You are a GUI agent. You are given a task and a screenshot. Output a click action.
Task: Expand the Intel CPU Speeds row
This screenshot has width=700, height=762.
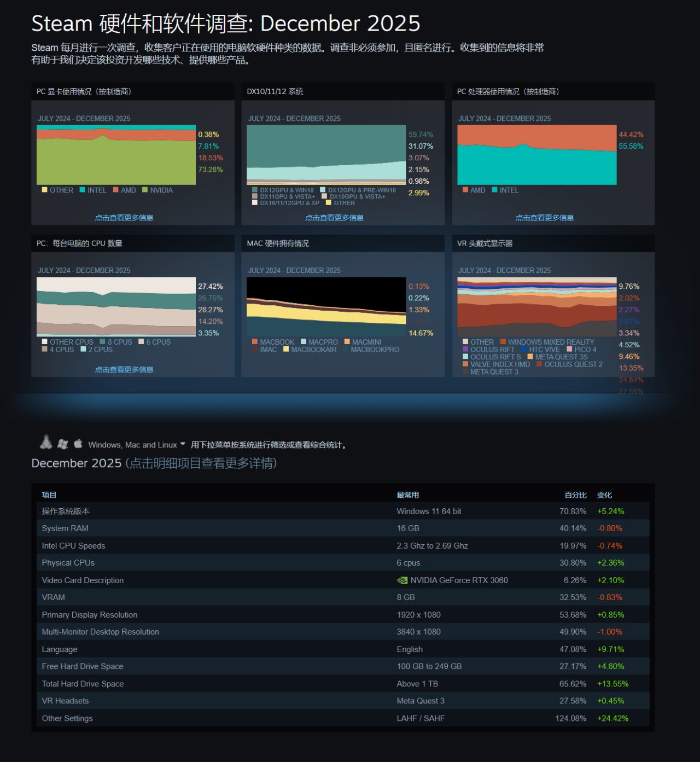343,545
